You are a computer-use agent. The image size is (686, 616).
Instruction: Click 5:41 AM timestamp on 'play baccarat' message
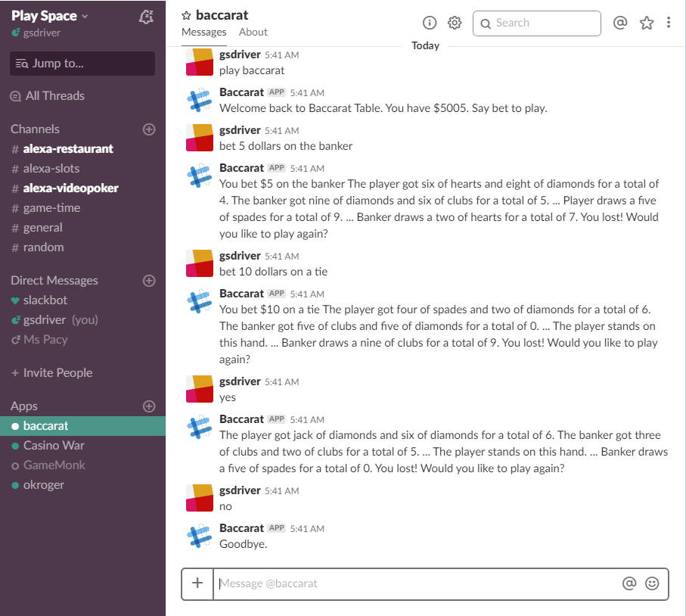coord(282,55)
